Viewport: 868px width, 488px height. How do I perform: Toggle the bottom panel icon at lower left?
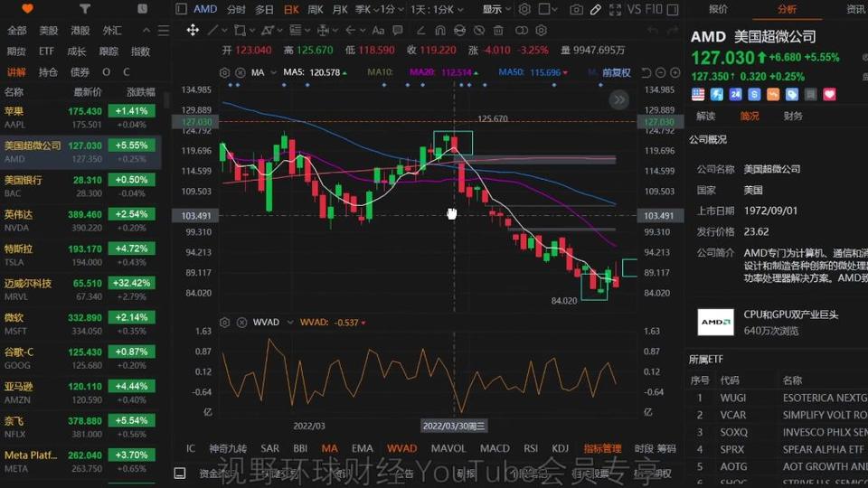pyautogui.click(x=180, y=473)
